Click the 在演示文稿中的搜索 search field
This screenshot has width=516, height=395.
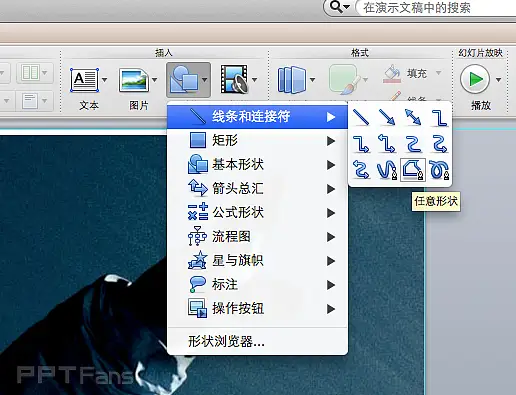[437, 7]
